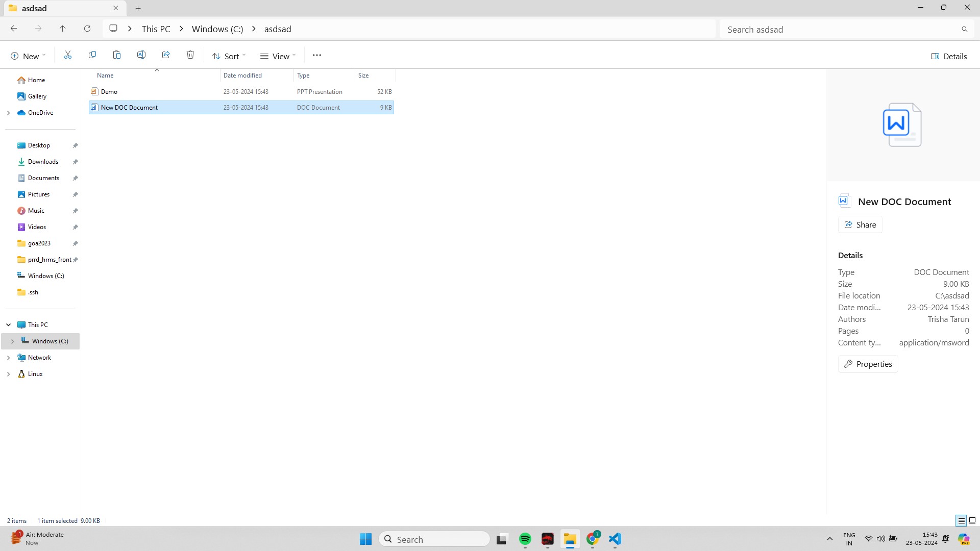This screenshot has height=551, width=980.
Task: Toggle the Details pane button
Action: 949,56
